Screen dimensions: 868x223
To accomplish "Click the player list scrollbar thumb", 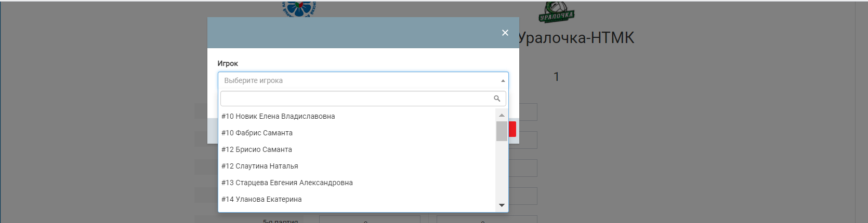I will (x=502, y=131).
